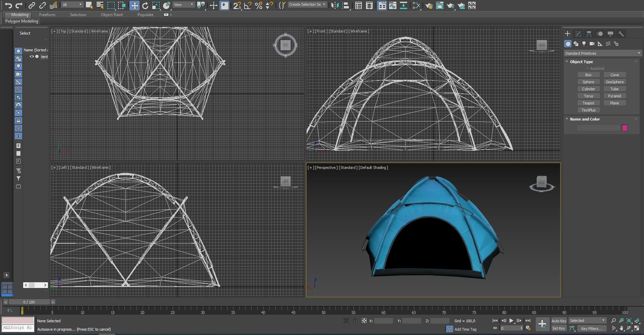Open the View reference coordinate dropdown

coord(184,5)
